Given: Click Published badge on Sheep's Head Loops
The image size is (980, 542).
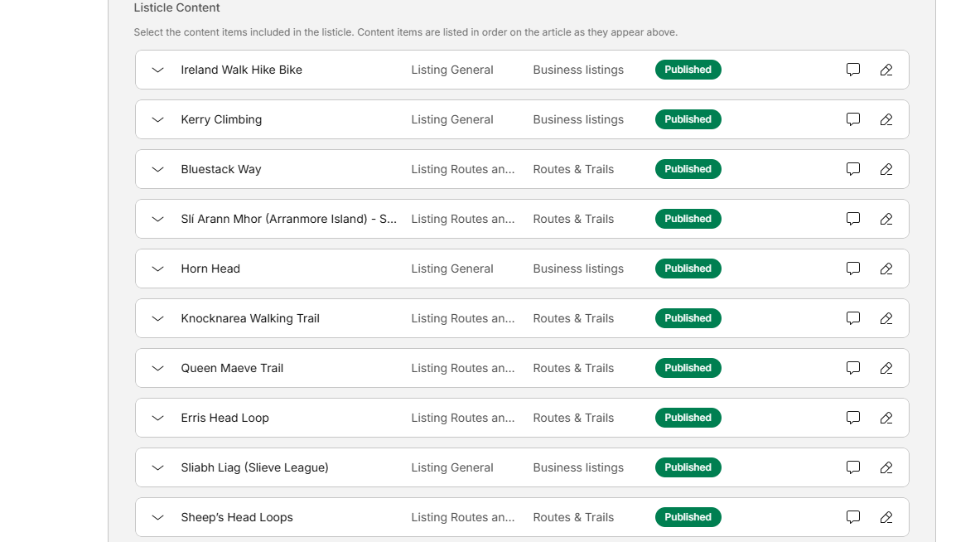Looking at the screenshot, I should point(688,517).
